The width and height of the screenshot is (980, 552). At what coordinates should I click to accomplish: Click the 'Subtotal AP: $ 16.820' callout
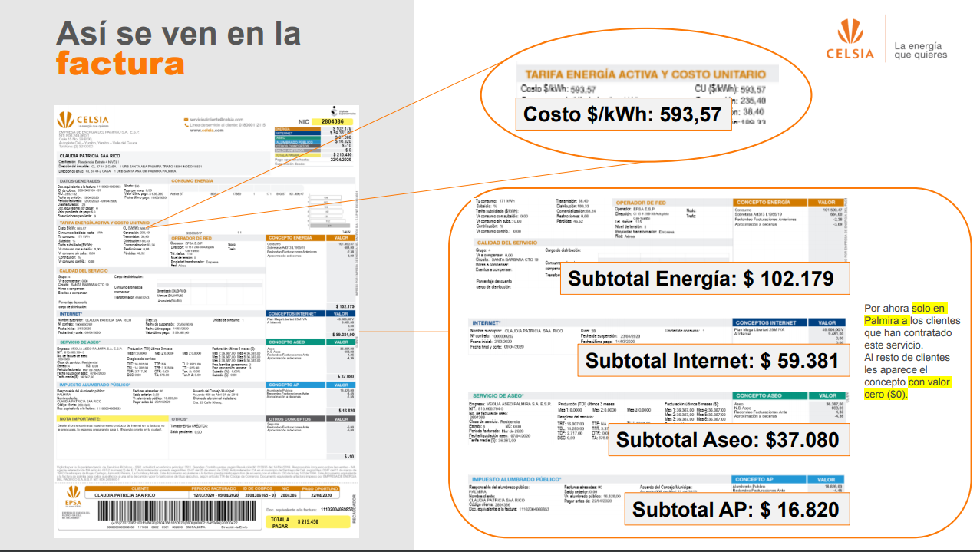739,509
